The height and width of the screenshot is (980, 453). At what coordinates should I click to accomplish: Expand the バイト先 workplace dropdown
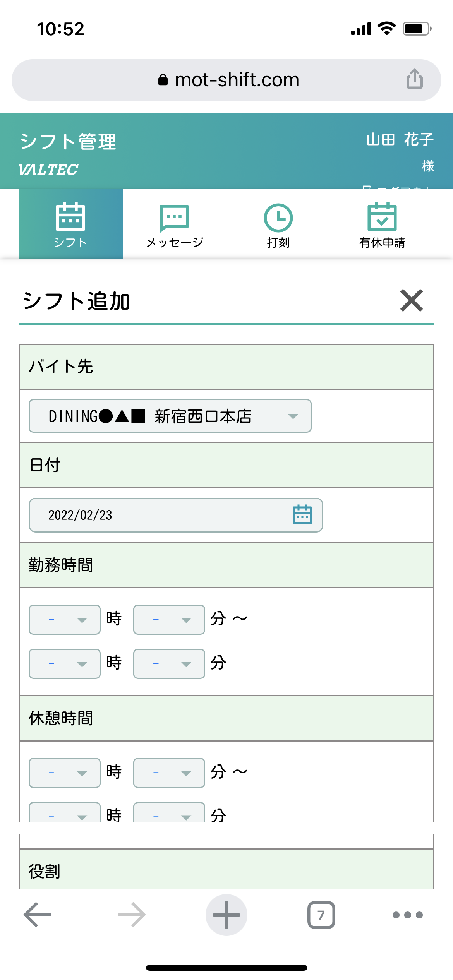(x=170, y=416)
